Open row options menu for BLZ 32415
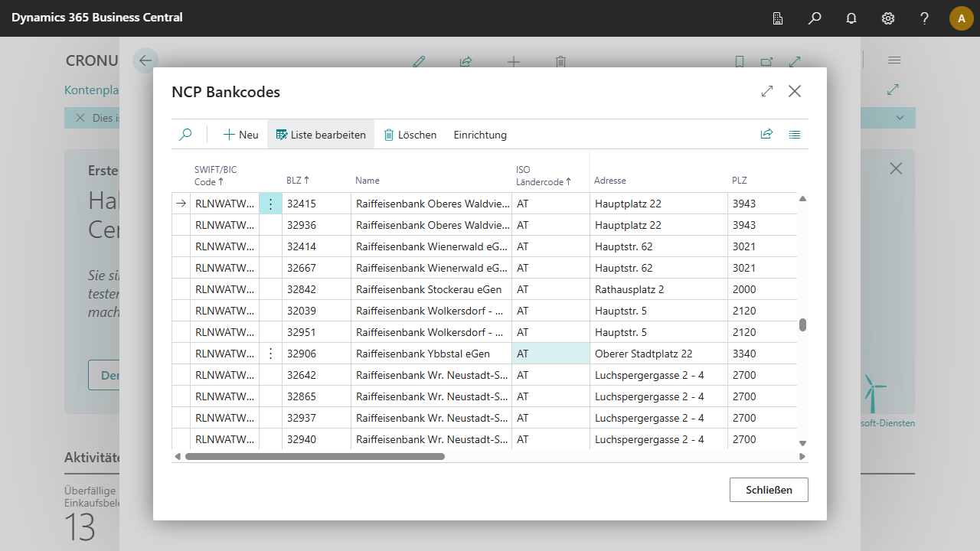Screen dimensions: 980x551 pos(270,204)
